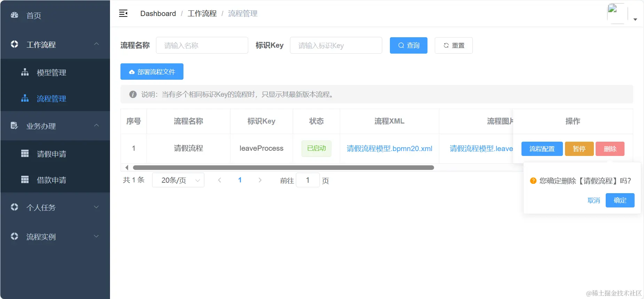Click the user avatar image
Screen dimensions: 644x299
coord(617,14)
